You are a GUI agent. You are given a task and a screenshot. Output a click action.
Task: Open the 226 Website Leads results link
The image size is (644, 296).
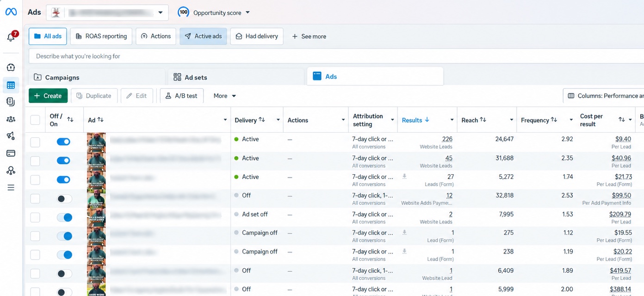click(447, 139)
